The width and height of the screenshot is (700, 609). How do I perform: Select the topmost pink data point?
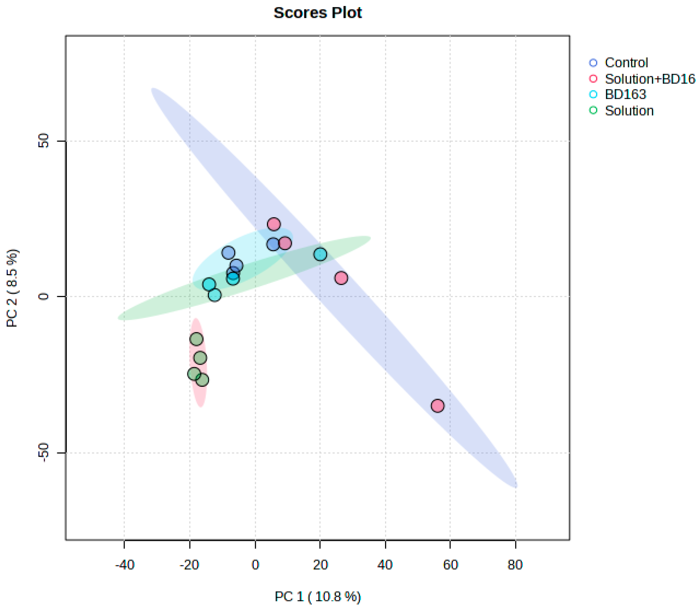274,224
